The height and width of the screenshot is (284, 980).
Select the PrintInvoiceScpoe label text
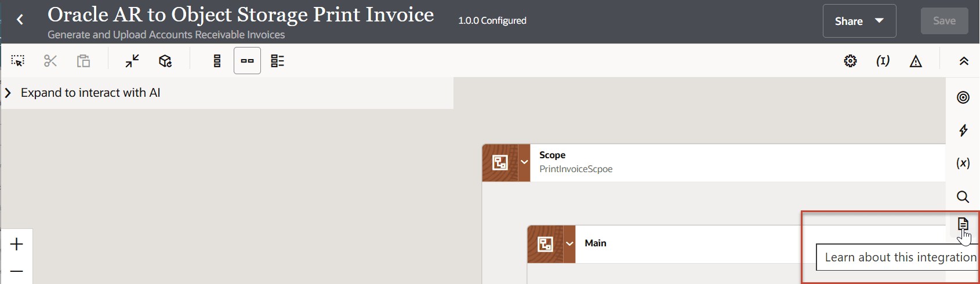pos(576,169)
